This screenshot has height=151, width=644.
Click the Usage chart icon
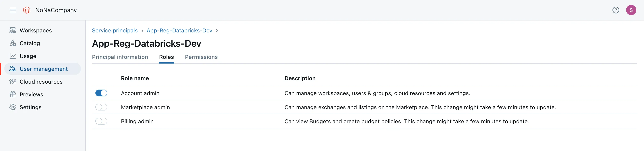pyautogui.click(x=13, y=56)
